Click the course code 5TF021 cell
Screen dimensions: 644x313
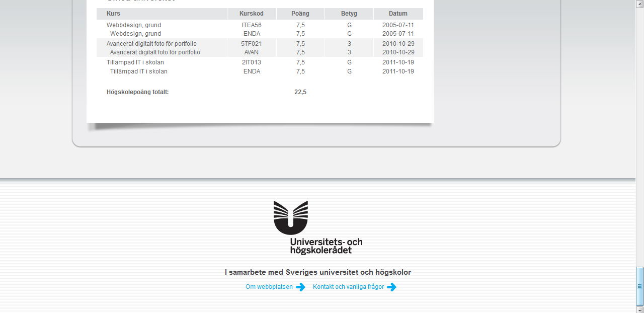252,44
